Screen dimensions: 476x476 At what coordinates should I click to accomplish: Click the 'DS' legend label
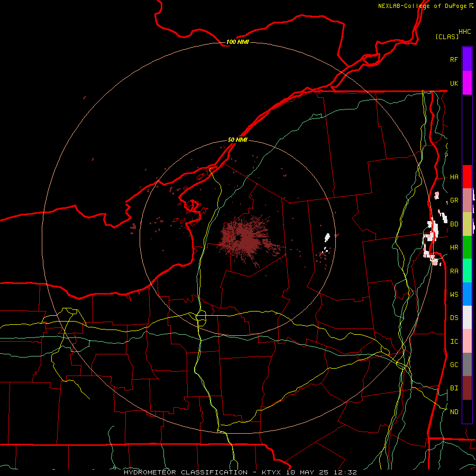coord(454,318)
